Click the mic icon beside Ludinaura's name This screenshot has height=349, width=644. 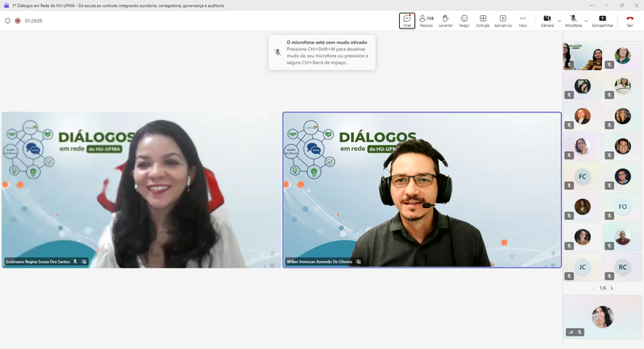pos(75,262)
